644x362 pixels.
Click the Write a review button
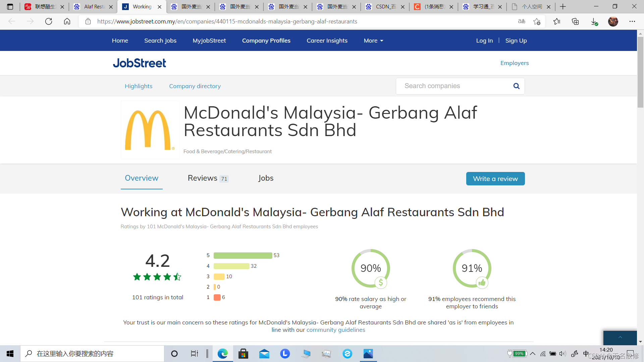pos(495,179)
